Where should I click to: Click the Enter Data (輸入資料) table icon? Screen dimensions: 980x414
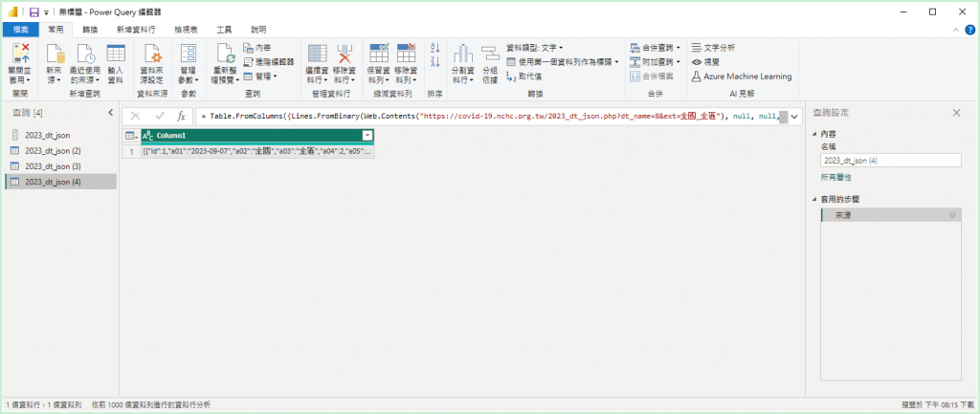pyautogui.click(x=116, y=54)
